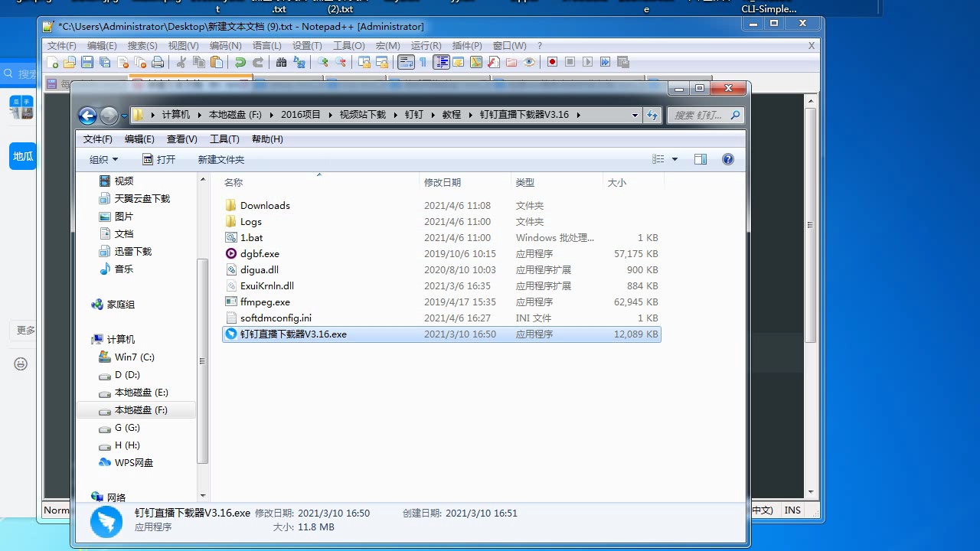Open the 帮助(H) menu in Explorer
Screen dimensions: 980x551
point(267,139)
